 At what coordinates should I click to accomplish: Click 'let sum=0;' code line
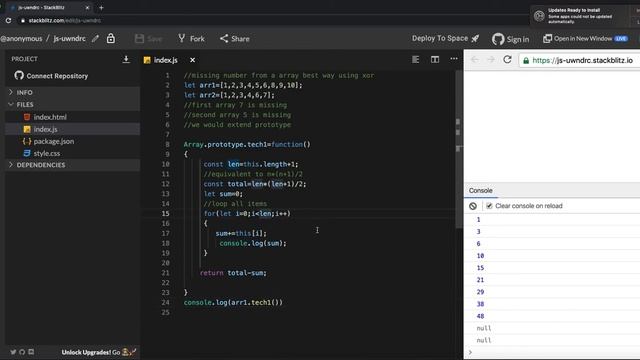pos(223,194)
